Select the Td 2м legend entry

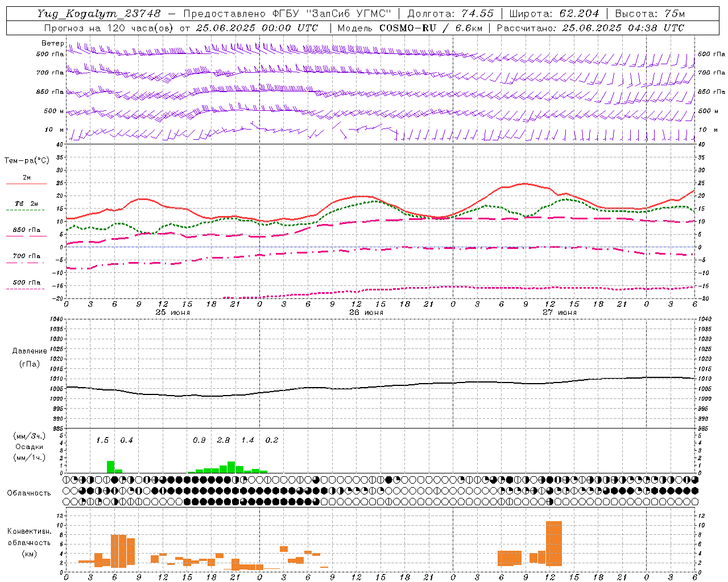[x=27, y=203]
